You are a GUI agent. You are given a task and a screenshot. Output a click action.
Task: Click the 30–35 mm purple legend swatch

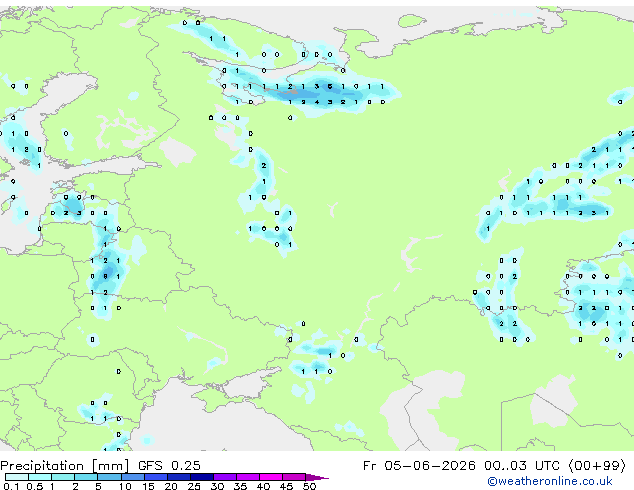(225, 477)
